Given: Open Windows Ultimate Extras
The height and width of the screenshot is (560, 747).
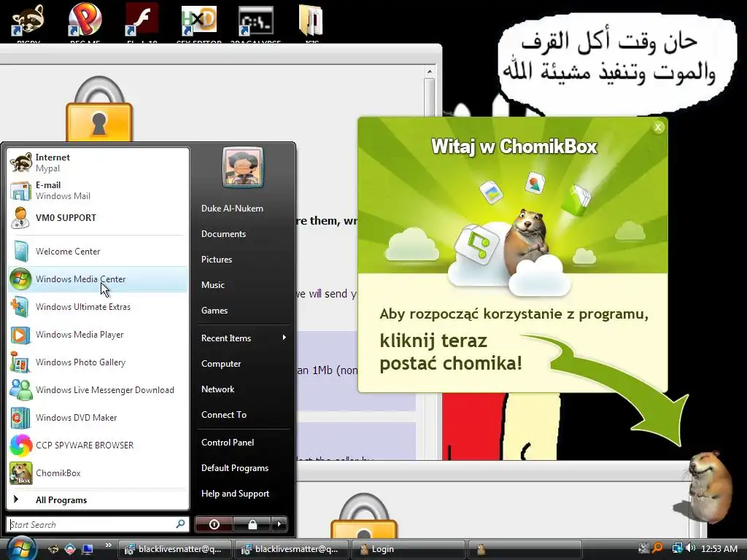Looking at the screenshot, I should click(98, 307).
